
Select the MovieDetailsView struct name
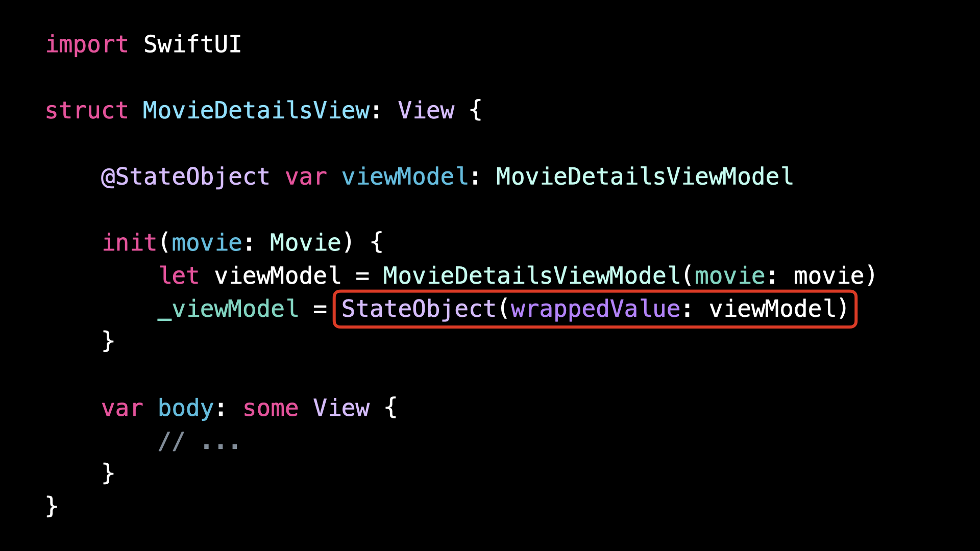point(256,110)
